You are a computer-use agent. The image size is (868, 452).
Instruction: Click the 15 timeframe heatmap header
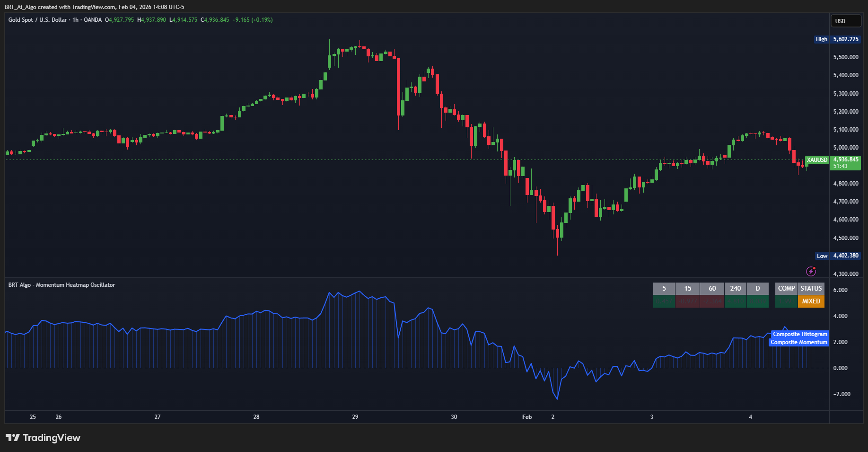coord(688,289)
